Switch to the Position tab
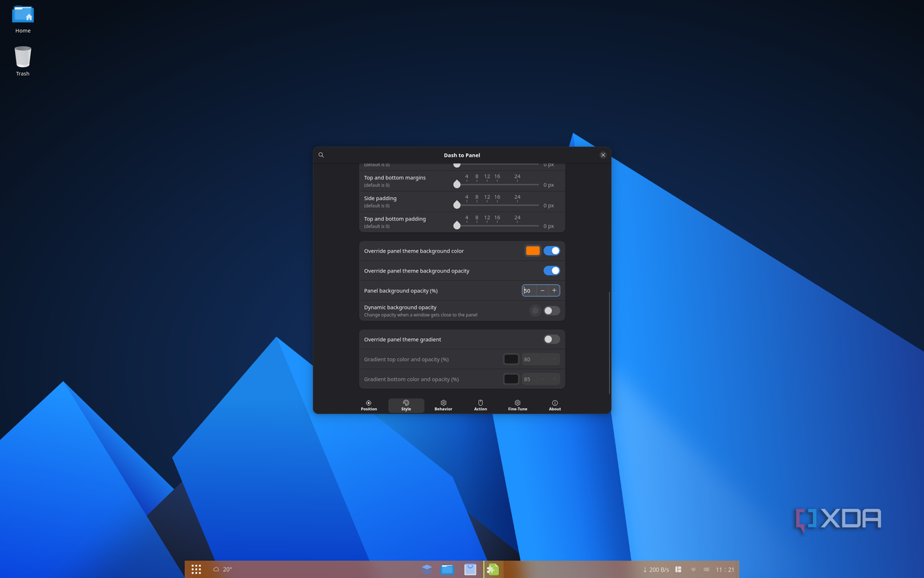Screen dimensions: 924x578 (369, 405)
